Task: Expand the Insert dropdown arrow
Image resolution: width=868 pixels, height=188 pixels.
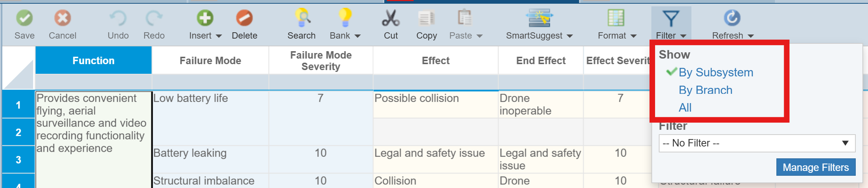Action: point(219,36)
